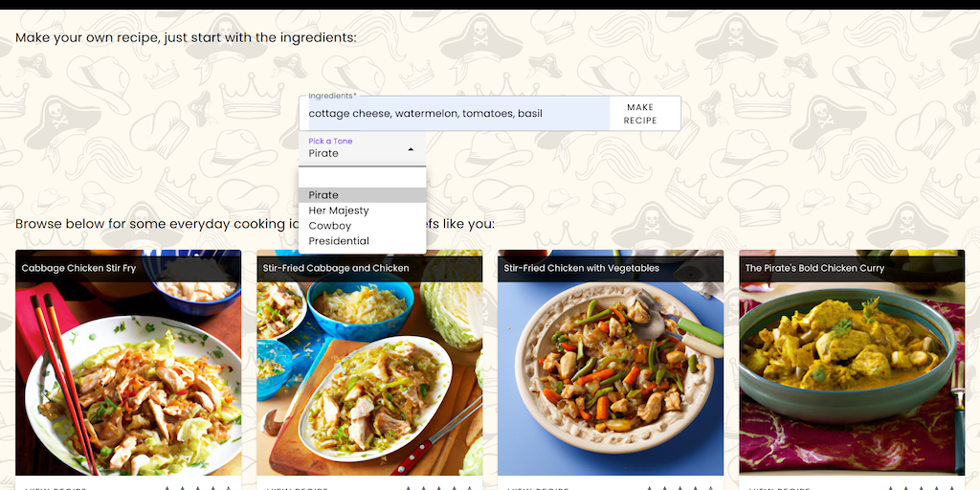The width and height of the screenshot is (980, 490).
Task: Open the Cabbage Chicken Stir Fry image
Action: [128, 378]
